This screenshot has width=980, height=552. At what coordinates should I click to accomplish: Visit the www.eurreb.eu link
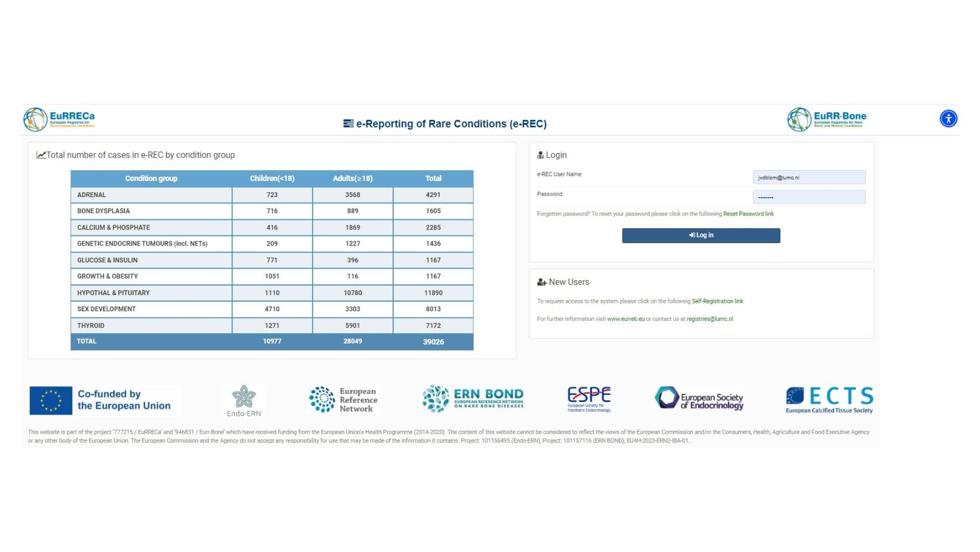coord(626,319)
